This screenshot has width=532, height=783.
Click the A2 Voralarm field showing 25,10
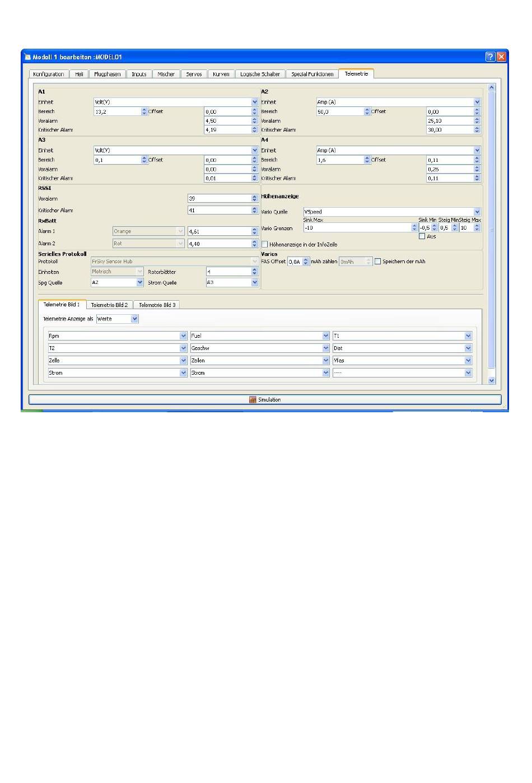point(454,120)
